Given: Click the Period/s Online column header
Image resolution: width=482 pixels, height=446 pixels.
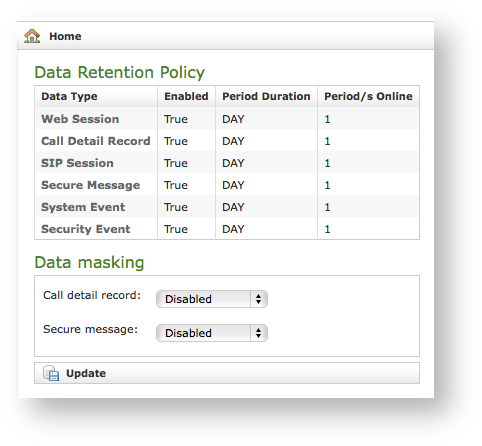Looking at the screenshot, I should pyautogui.click(x=368, y=96).
